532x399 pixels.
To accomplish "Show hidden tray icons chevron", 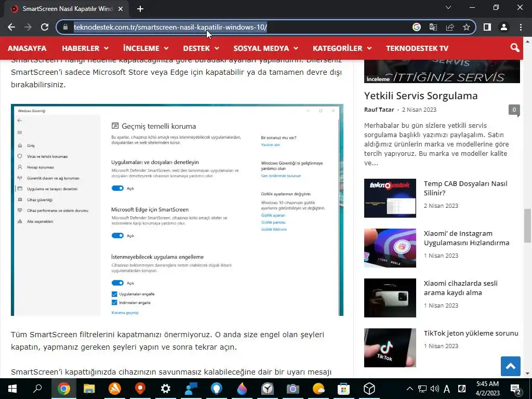I will (410, 389).
